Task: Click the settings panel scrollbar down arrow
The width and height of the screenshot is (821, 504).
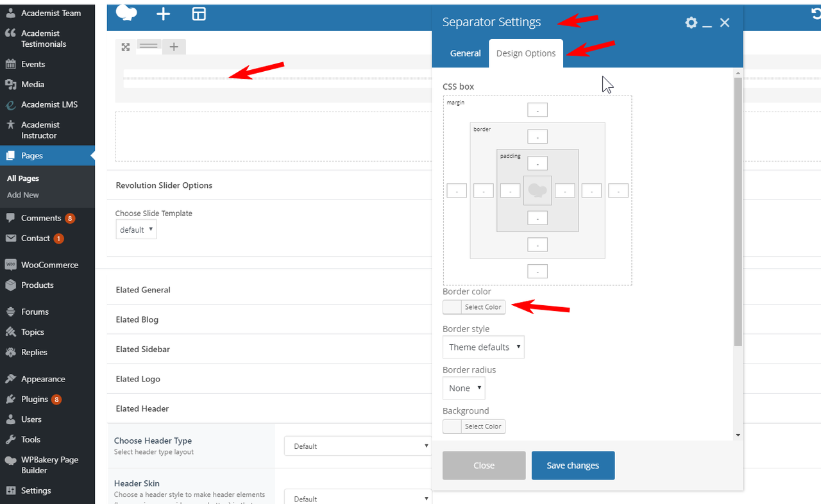Action: click(x=738, y=435)
